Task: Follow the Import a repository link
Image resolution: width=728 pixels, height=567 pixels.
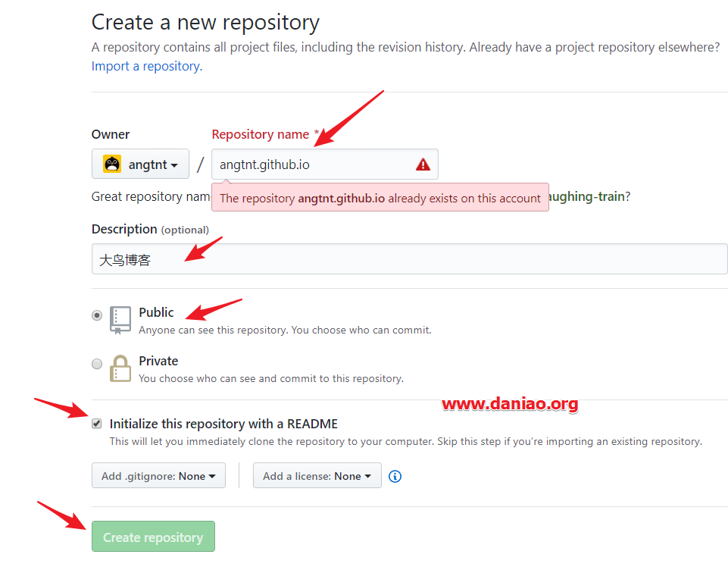Action: click(147, 67)
